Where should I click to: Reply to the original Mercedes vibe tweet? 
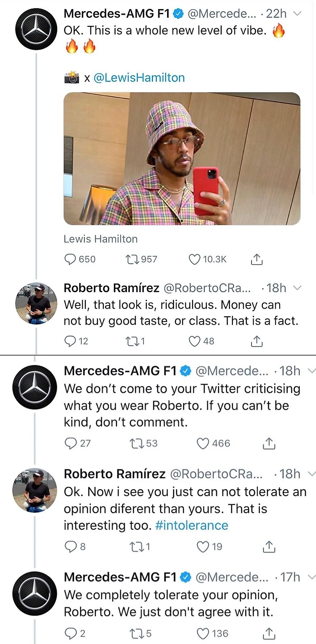point(70,259)
